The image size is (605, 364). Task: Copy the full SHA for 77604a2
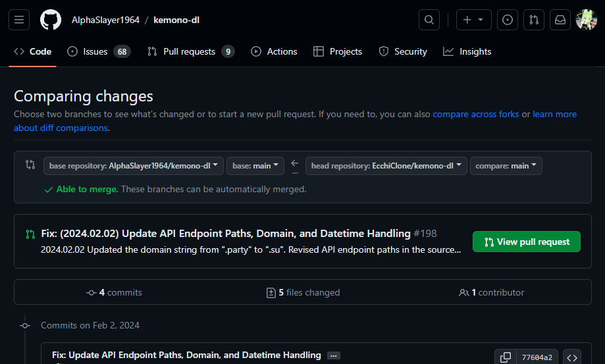(x=506, y=357)
